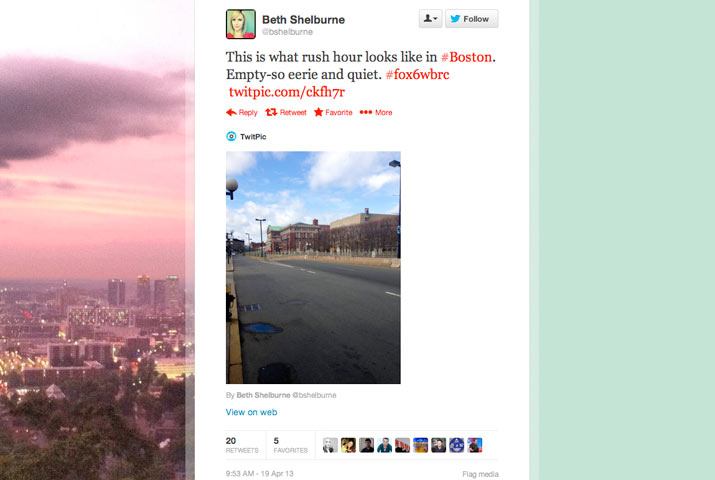
Task: Click Flag media link
Action: click(x=480, y=474)
